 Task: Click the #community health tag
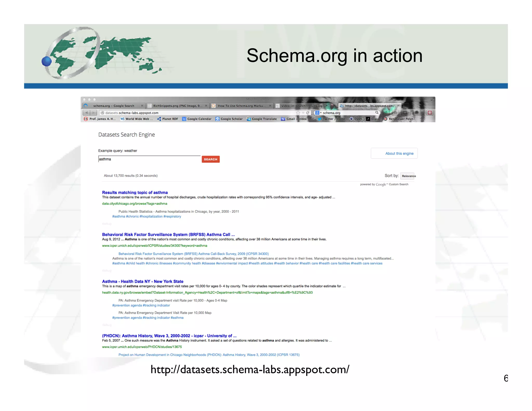pos(187,263)
